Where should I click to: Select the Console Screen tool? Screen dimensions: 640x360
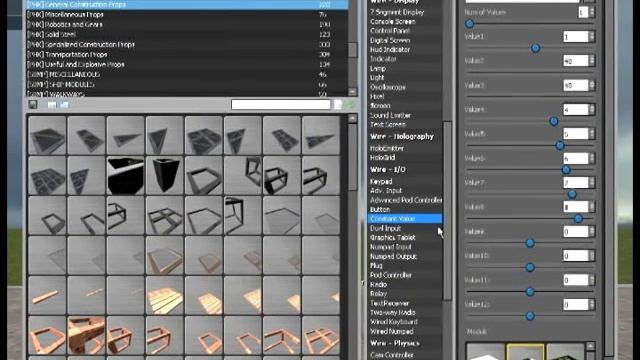(392, 22)
